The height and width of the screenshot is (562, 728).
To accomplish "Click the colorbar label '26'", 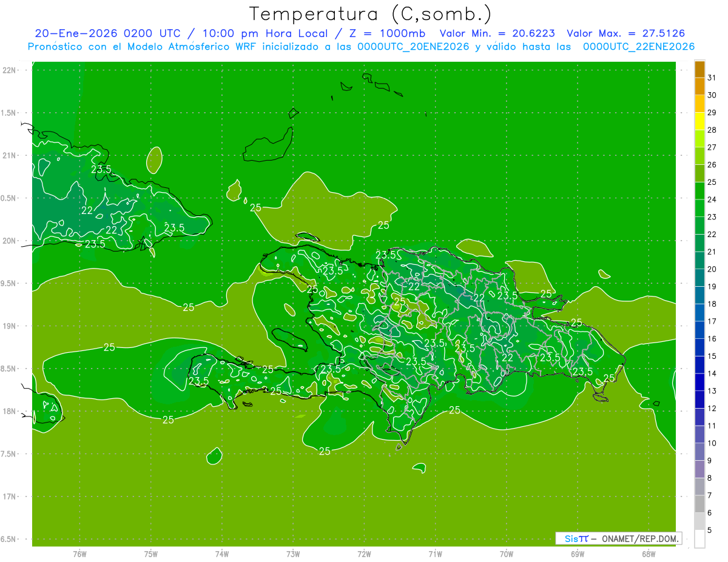I will (712, 164).
